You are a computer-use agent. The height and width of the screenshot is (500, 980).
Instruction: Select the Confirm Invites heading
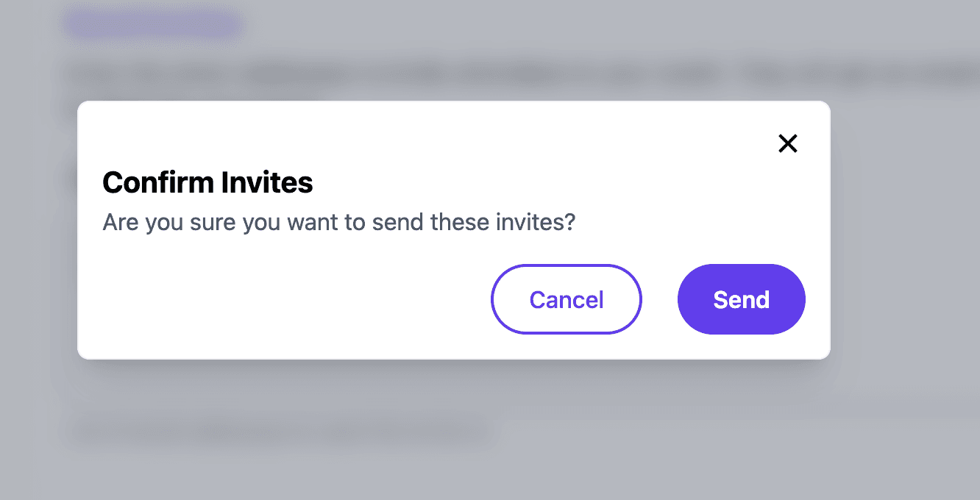point(207,182)
